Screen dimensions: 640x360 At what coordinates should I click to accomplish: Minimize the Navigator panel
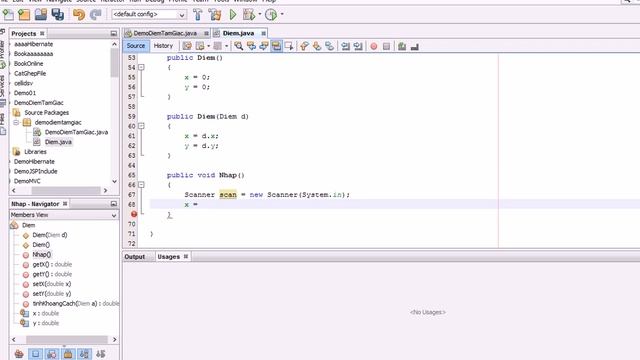[113, 204]
